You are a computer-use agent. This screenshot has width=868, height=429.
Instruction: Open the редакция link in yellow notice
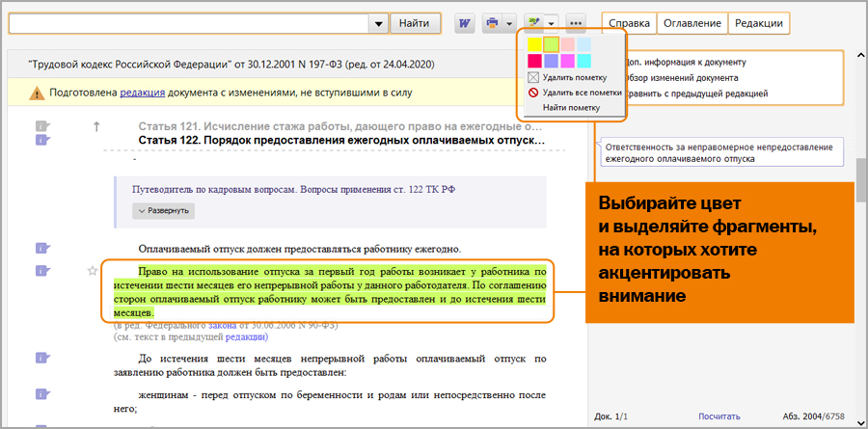coord(143,94)
